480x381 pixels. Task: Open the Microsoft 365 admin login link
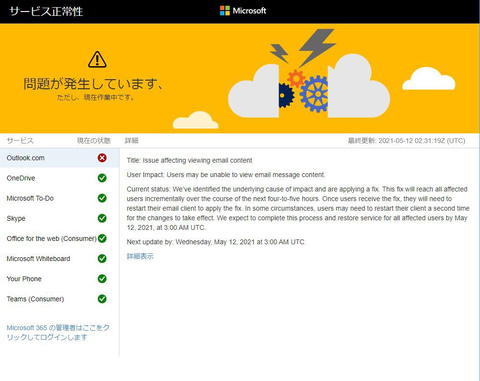click(58, 332)
